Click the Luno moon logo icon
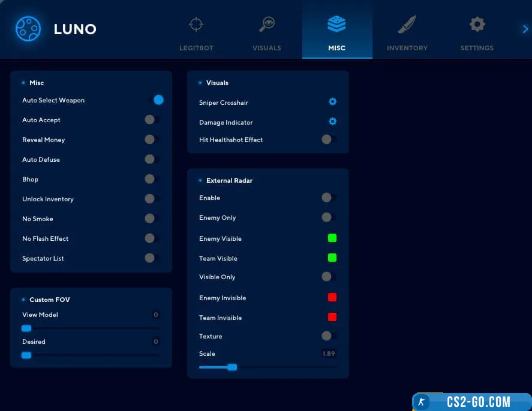This screenshot has height=411, width=532. pyautogui.click(x=28, y=28)
